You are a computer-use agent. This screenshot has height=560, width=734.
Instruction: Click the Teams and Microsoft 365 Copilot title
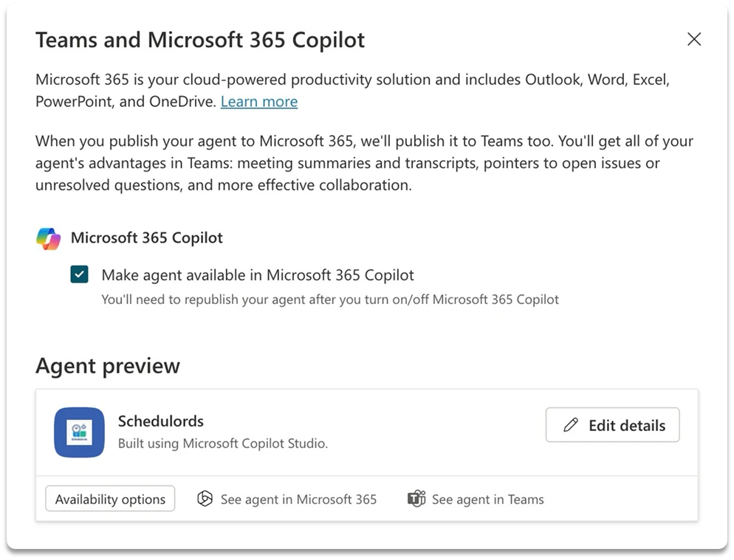(199, 40)
